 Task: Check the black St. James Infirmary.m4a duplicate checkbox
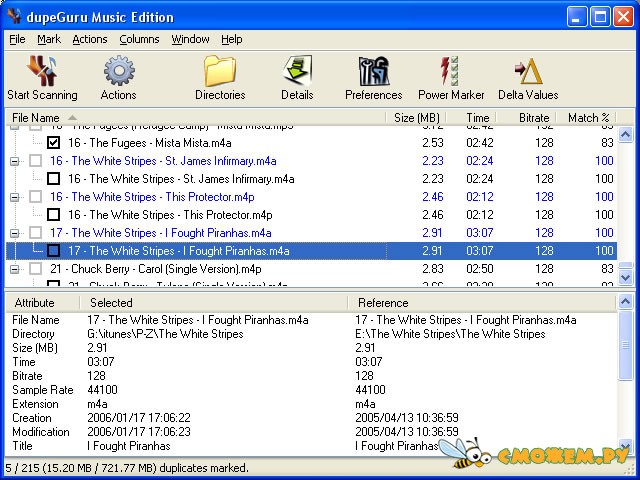tap(53, 179)
